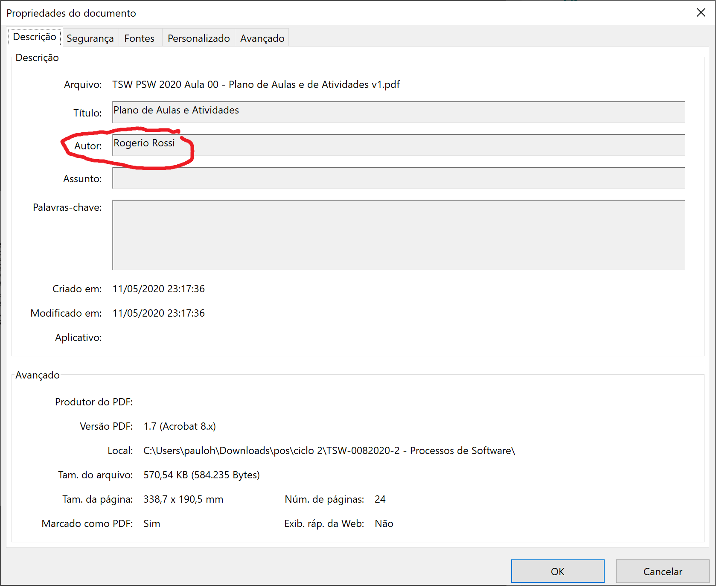
Task: Close the Propriedades do documento dialog
Action: 701,13
